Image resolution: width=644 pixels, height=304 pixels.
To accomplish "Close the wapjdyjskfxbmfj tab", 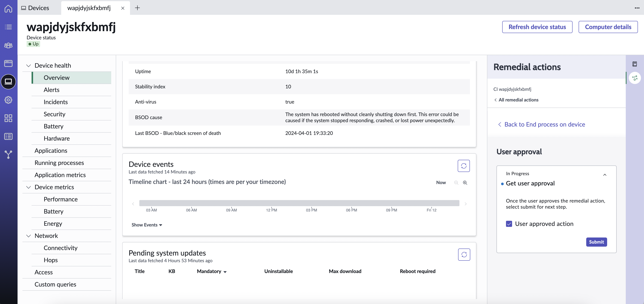I will pos(123,8).
